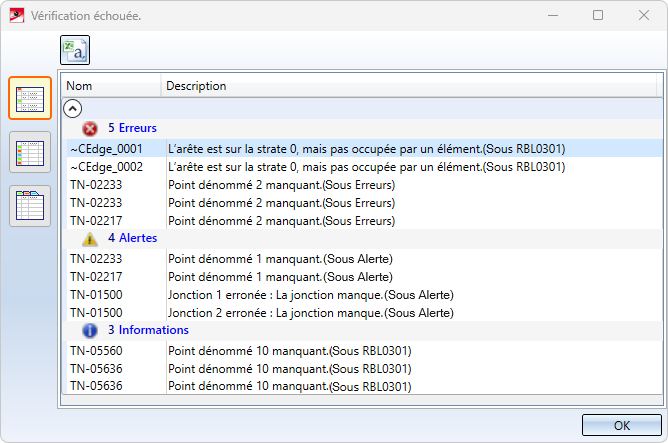Click the text export icon above the list
Viewport: 668px width, 443px height.
tap(75, 49)
